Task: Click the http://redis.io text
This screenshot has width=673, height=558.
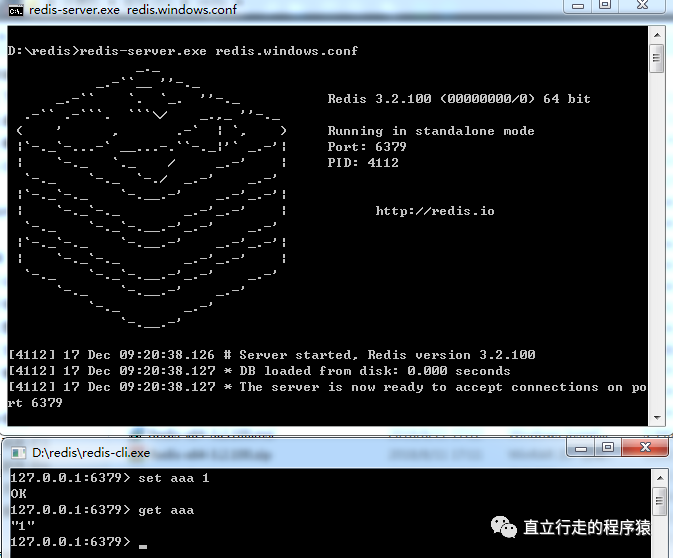Action: [x=435, y=211]
